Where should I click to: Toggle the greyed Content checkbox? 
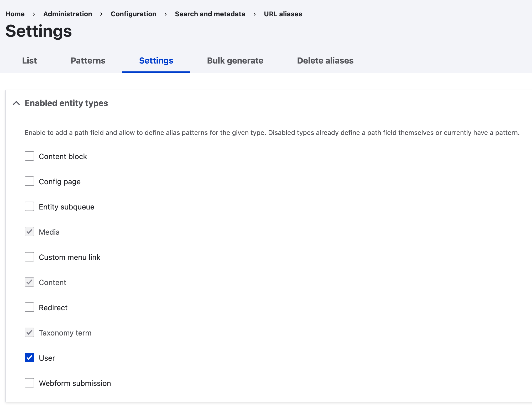pos(29,282)
